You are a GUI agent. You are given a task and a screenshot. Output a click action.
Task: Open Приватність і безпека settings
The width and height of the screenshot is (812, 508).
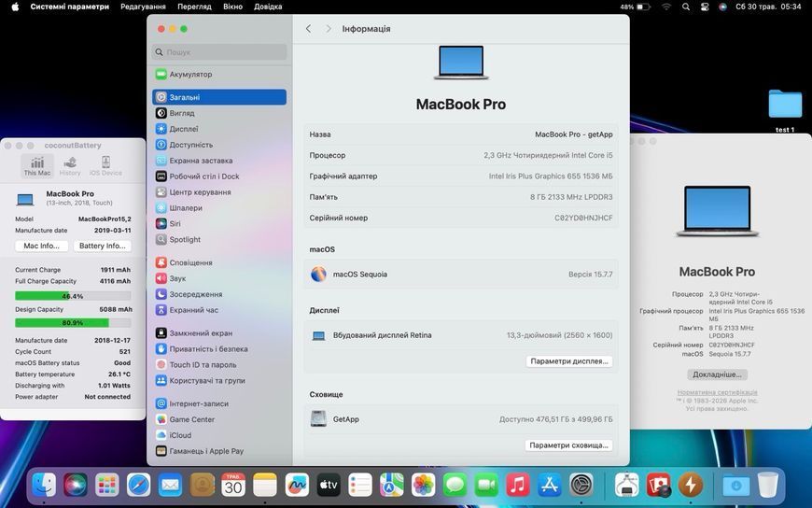219,349
